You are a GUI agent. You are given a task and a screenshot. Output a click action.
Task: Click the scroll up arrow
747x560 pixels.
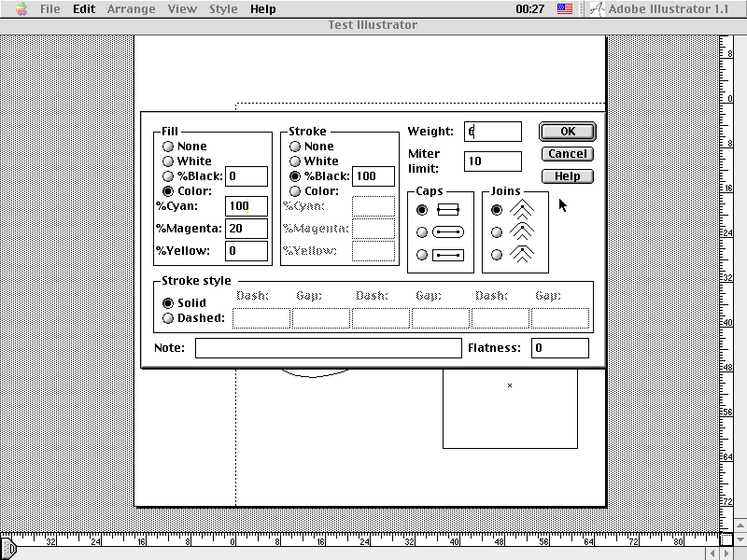740,525
